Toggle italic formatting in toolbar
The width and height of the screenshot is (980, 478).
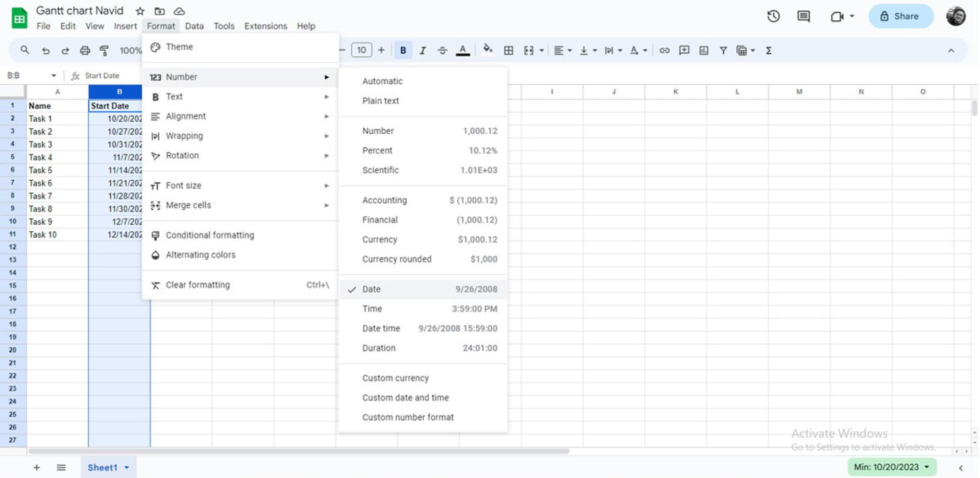(423, 50)
